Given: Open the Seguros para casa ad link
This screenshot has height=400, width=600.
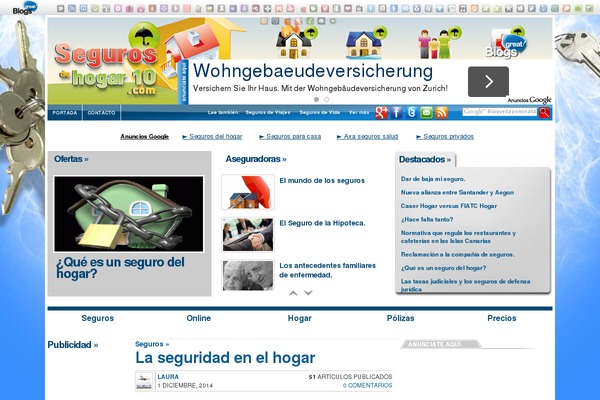Looking at the screenshot, I should (290, 137).
